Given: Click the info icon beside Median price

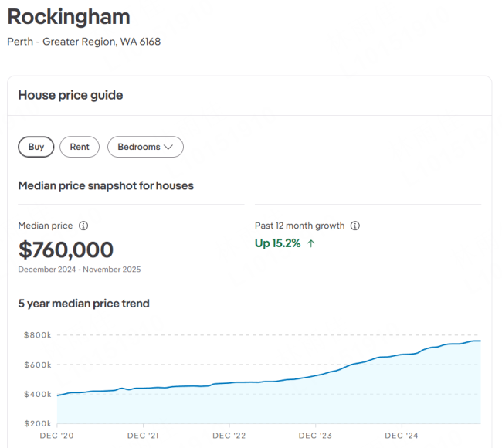Looking at the screenshot, I should (x=83, y=226).
